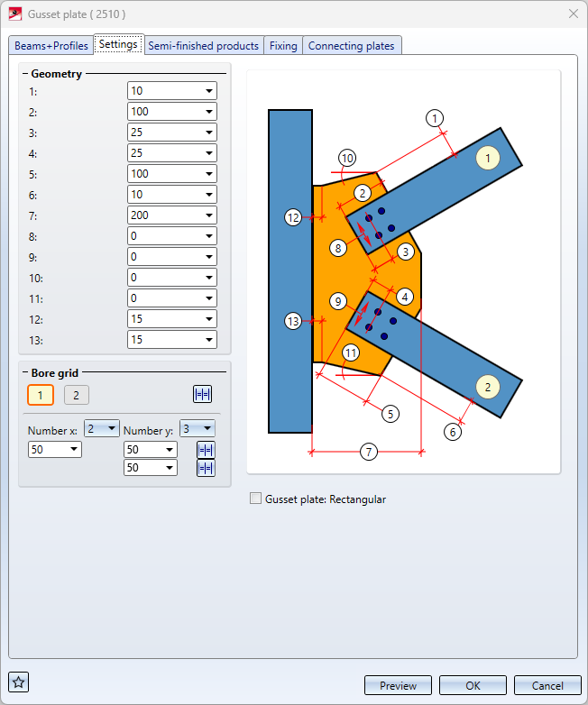Select bore grid 1 toggle button
Screen dimensions: 588x705
pos(41,395)
